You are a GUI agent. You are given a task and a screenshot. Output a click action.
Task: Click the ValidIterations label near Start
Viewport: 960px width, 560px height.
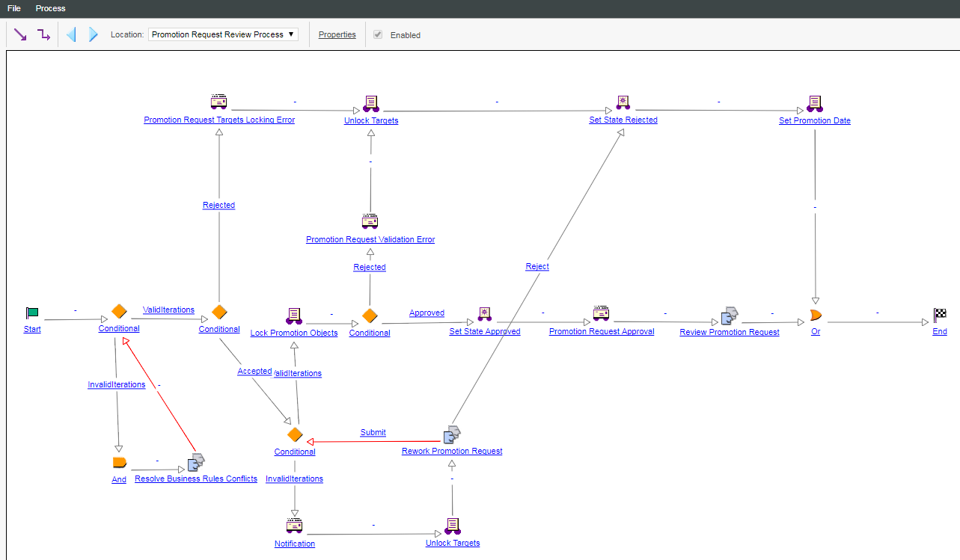(168, 310)
